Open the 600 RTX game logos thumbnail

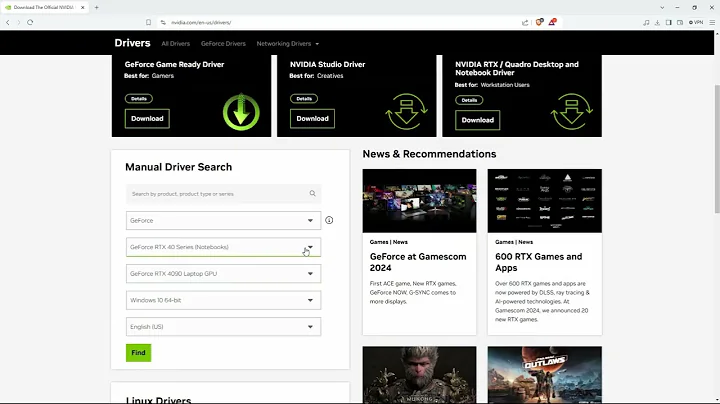[x=545, y=201]
